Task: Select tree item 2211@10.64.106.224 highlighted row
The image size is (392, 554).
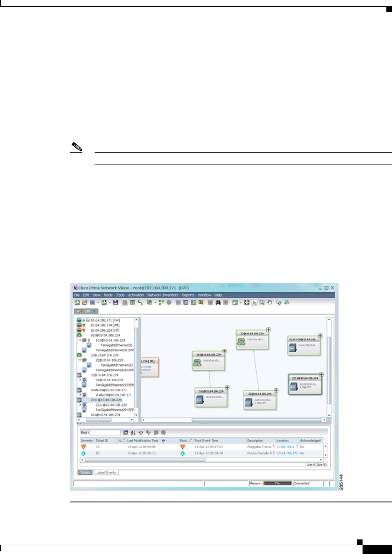Action: 106,400
